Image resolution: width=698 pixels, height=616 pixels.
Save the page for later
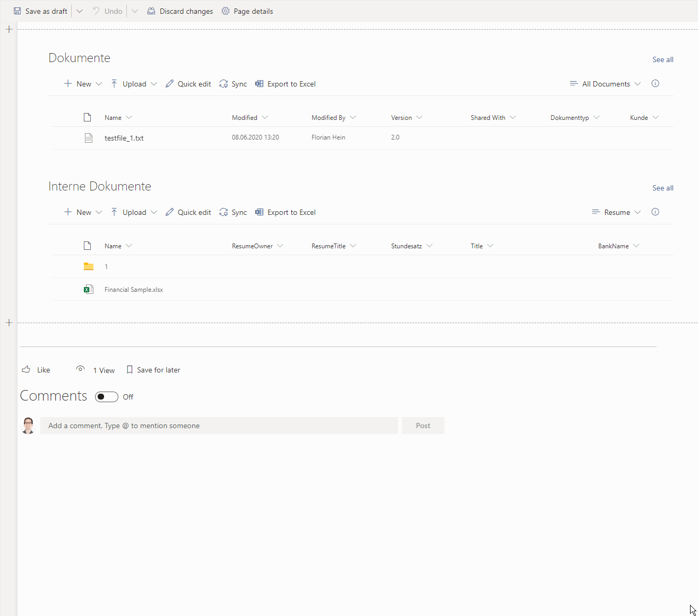(153, 370)
